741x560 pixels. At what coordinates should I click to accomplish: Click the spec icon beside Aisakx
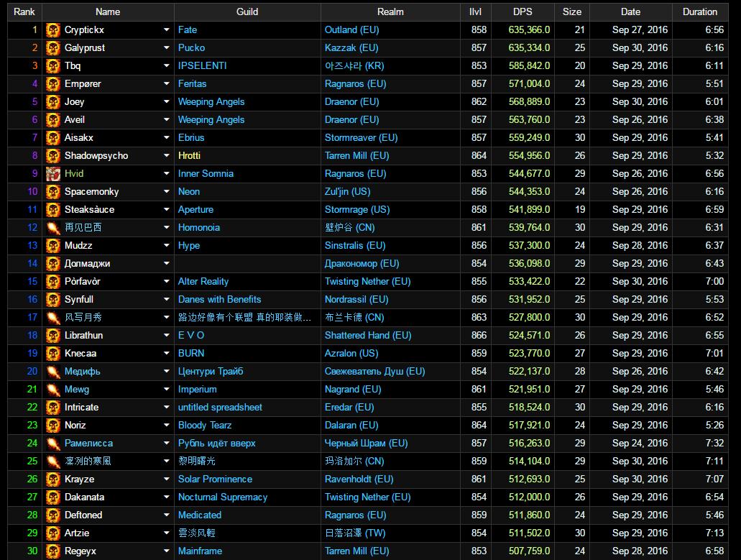tap(53, 137)
